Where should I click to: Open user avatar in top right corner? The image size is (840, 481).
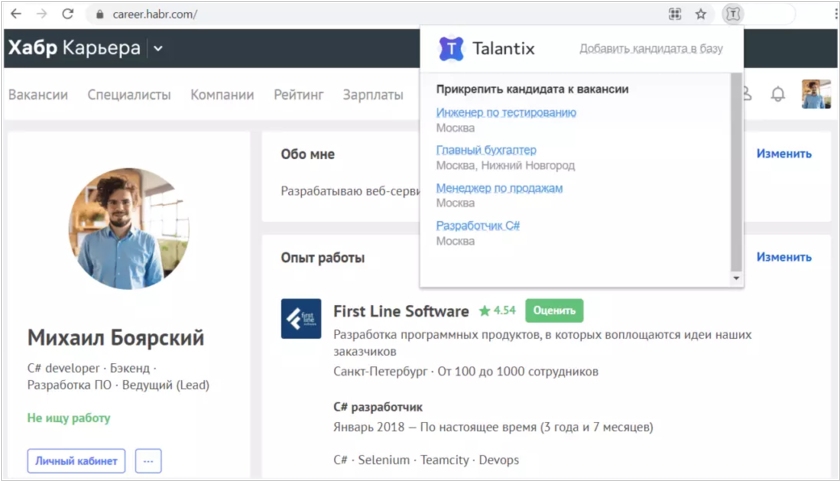816,94
